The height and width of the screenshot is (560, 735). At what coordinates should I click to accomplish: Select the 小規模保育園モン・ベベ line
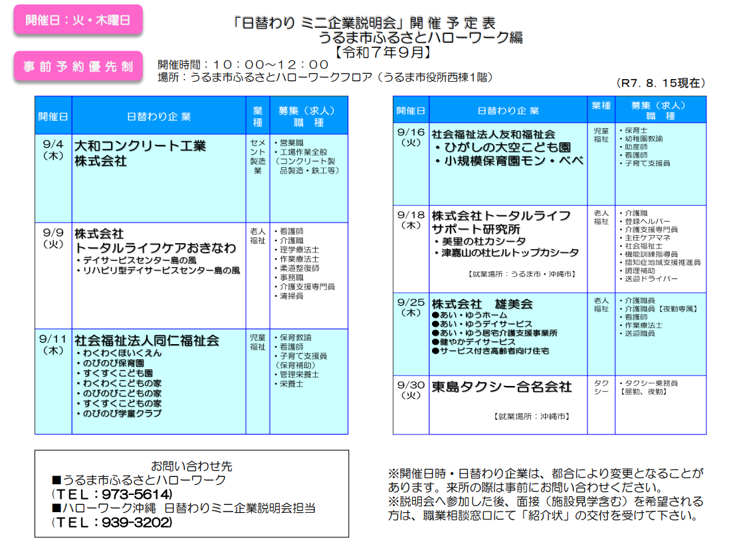pos(509,161)
